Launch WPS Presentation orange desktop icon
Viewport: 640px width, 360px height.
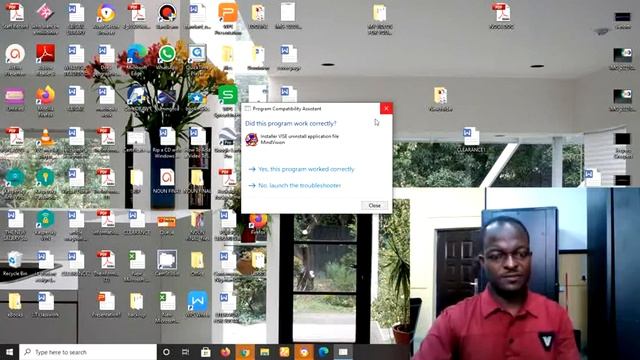pyautogui.click(x=228, y=18)
